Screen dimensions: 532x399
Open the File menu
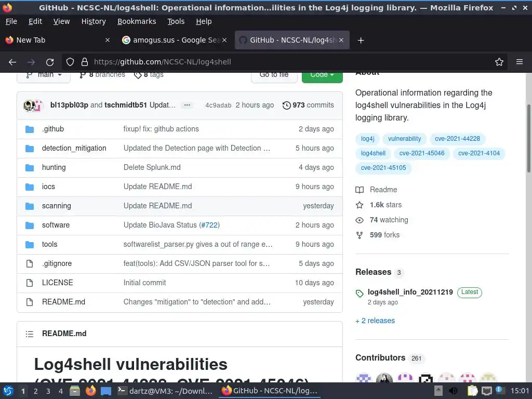[11, 21]
